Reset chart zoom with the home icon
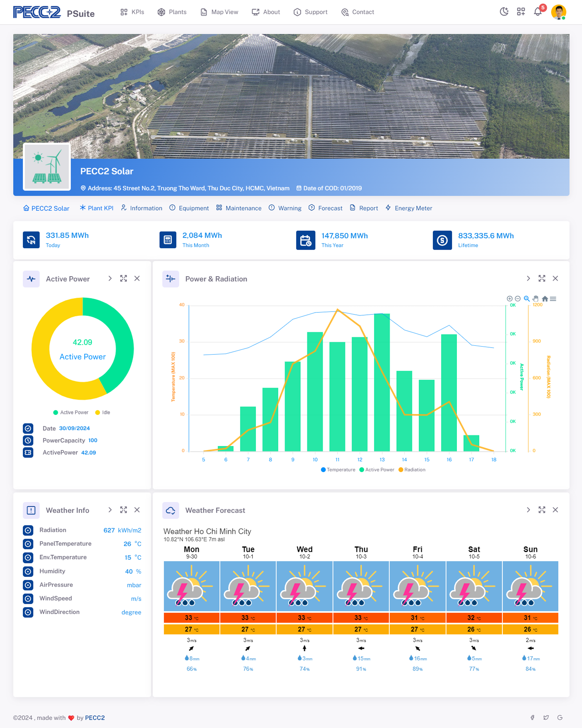Screen dimensions: 582x728 point(545,299)
